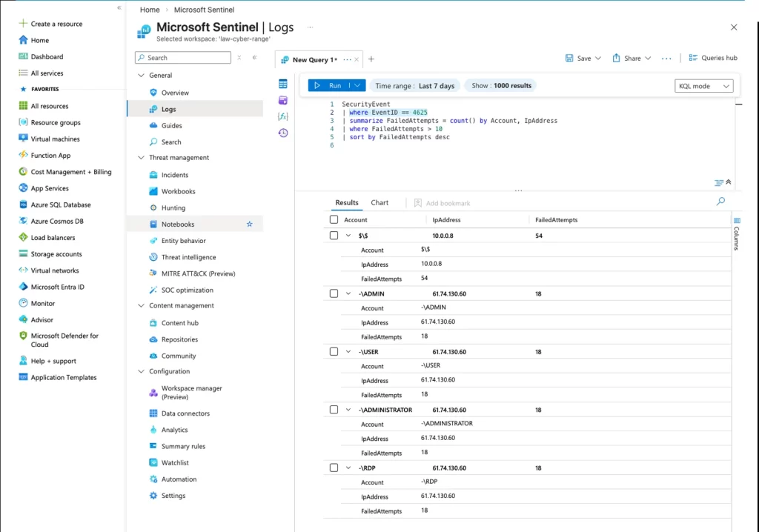Click the sidebar Search input field
The width and height of the screenshot is (759, 532).
click(x=182, y=57)
